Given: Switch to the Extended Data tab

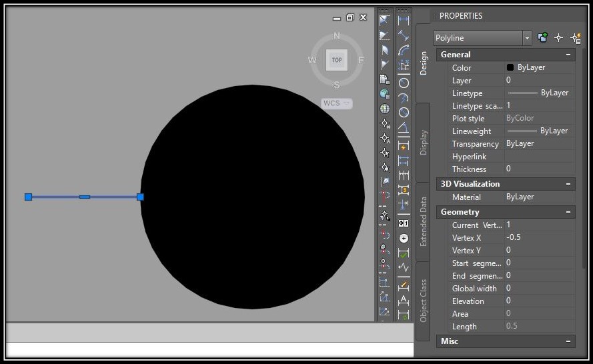Looking at the screenshot, I should click(x=423, y=221).
